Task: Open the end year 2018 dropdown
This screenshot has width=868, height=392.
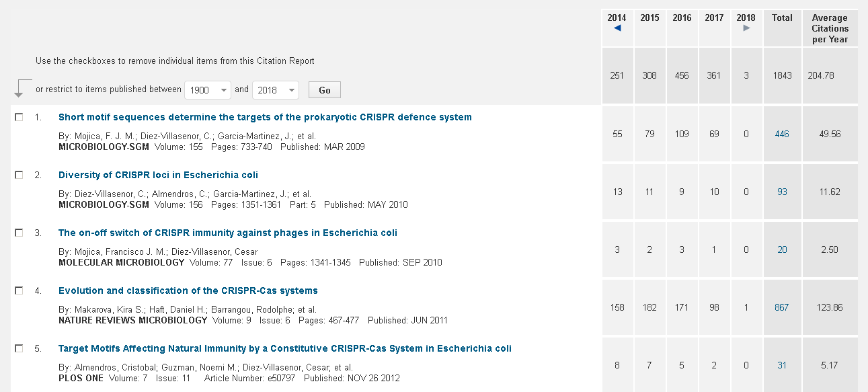Action: (275, 89)
